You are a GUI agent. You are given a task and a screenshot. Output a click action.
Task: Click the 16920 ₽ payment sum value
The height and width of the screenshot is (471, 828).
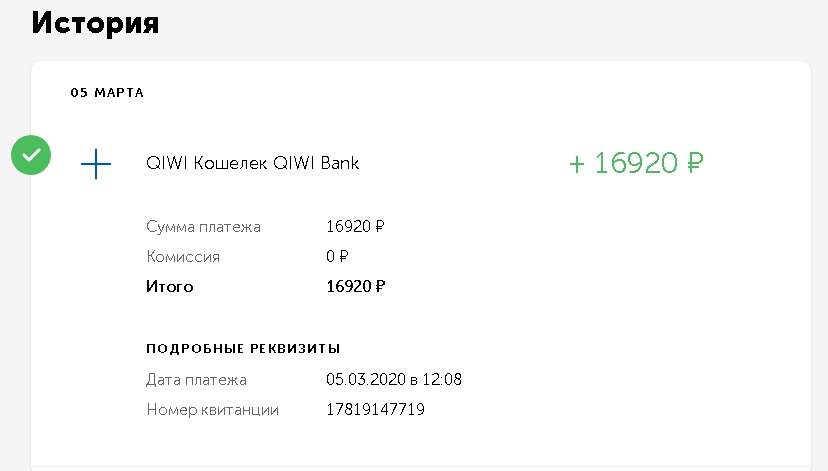[355, 227]
